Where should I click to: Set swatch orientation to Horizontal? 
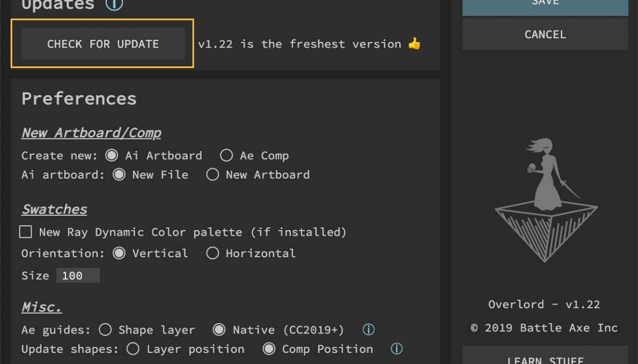pyautogui.click(x=212, y=253)
